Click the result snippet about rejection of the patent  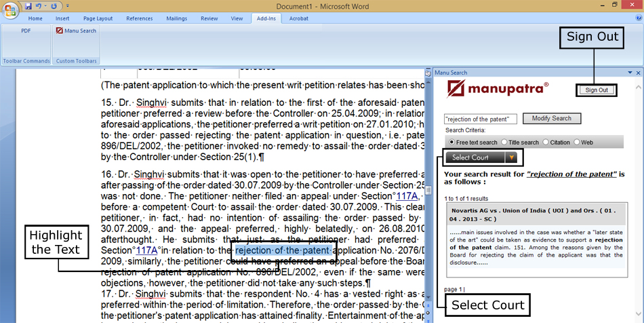(x=536, y=248)
